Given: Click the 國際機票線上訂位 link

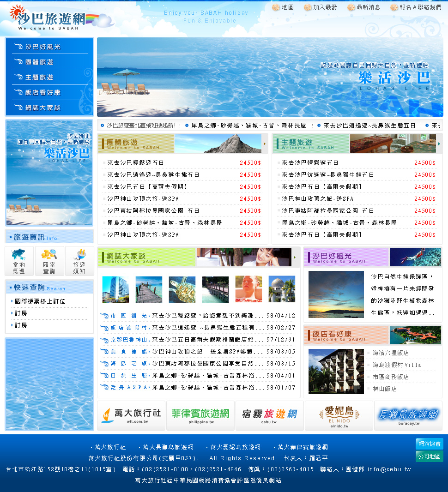Looking at the screenshot, I should coord(40,301).
